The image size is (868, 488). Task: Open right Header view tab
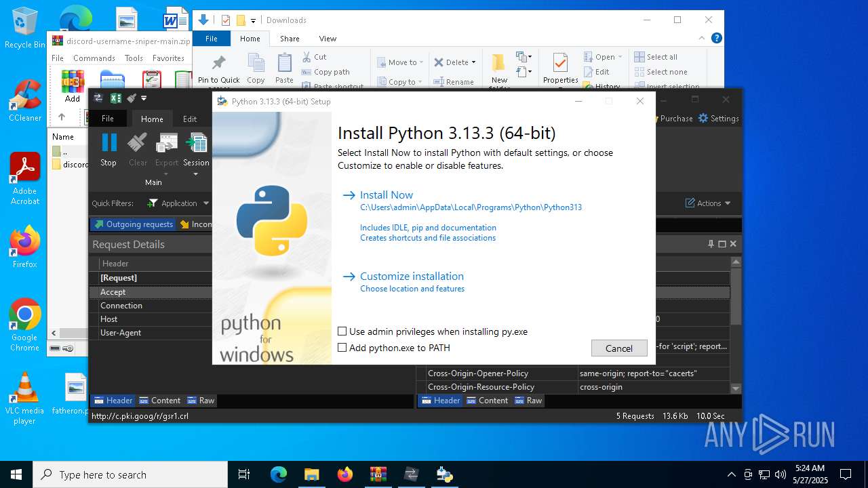pyautogui.click(x=440, y=401)
